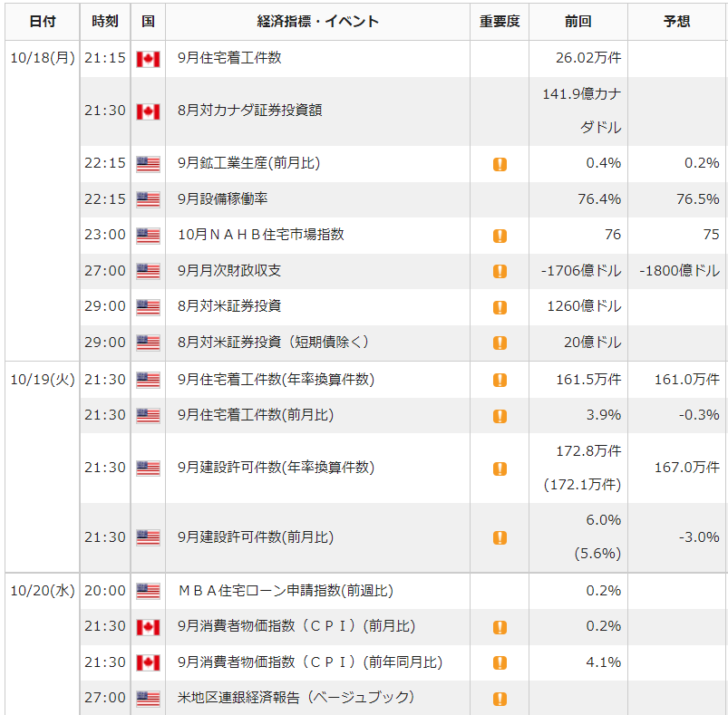
Task: Click previous value -1706億ドル
Action: click(581, 270)
